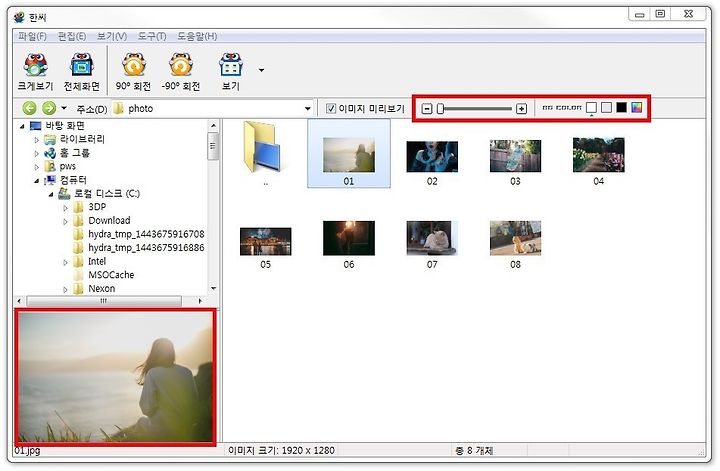The height and width of the screenshot is (471, 720).
Task: Open the custom color palette swatch
Action: click(636, 107)
